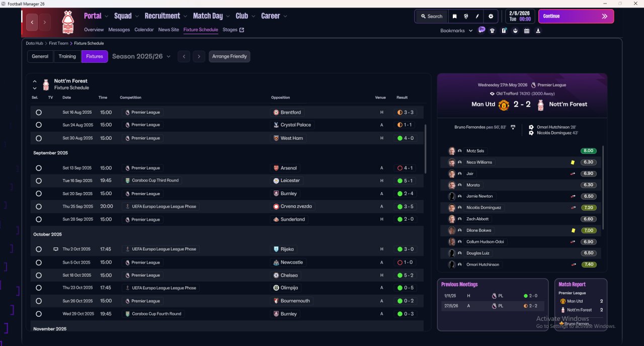Select the Chelsea fixture radio button
Screen dimensions: 644x346
(x=39, y=275)
